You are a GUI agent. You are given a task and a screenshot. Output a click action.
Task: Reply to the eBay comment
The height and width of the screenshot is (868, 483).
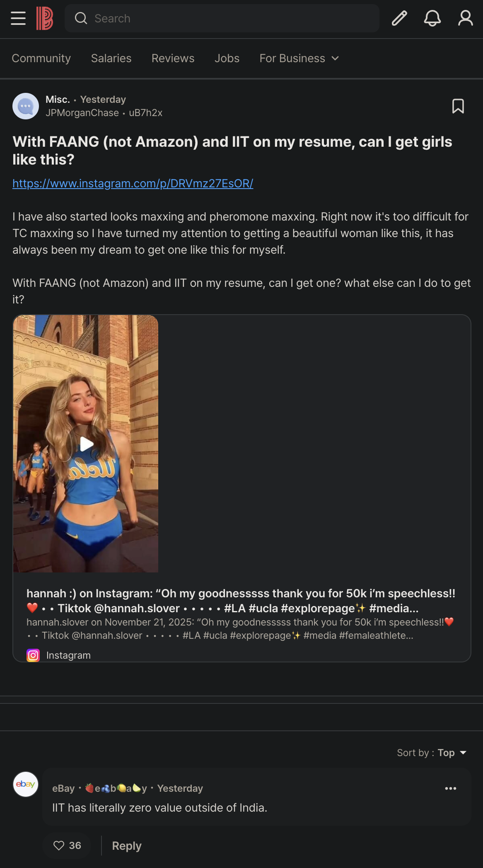click(127, 846)
